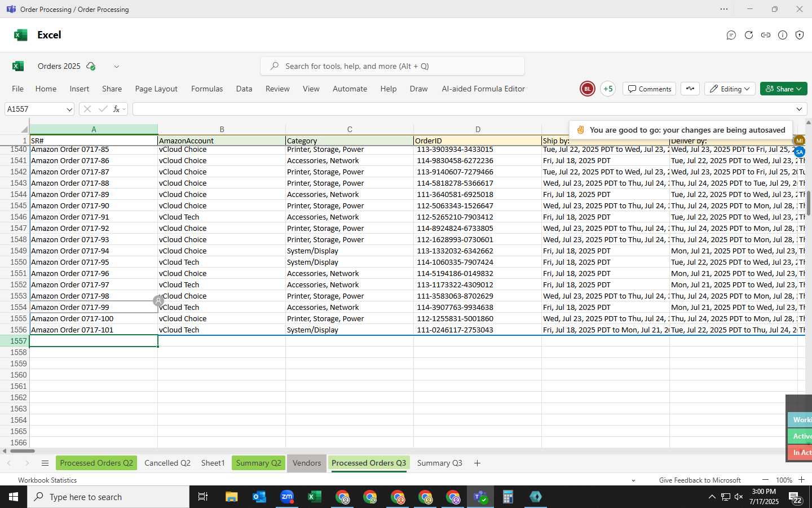Switch to Summary Q2 sheet
812x508 pixels.
pyautogui.click(x=258, y=463)
